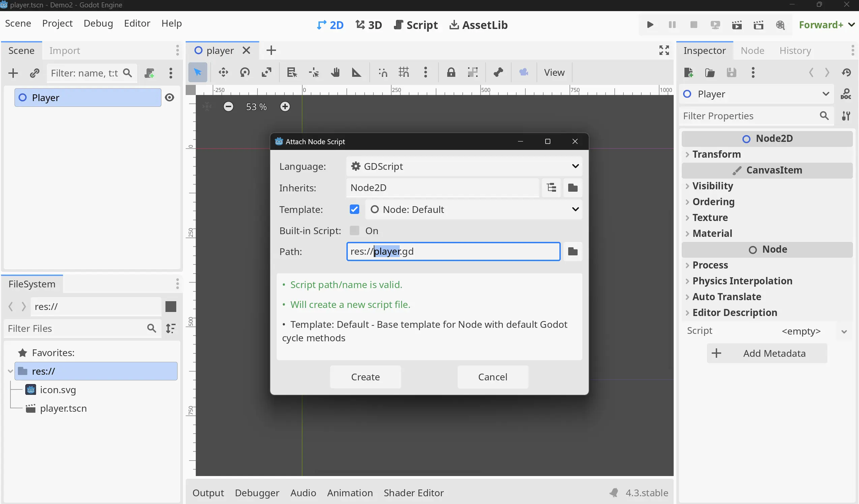This screenshot has height=504, width=859.
Task: Switch to the Script workspace
Action: 416,25
